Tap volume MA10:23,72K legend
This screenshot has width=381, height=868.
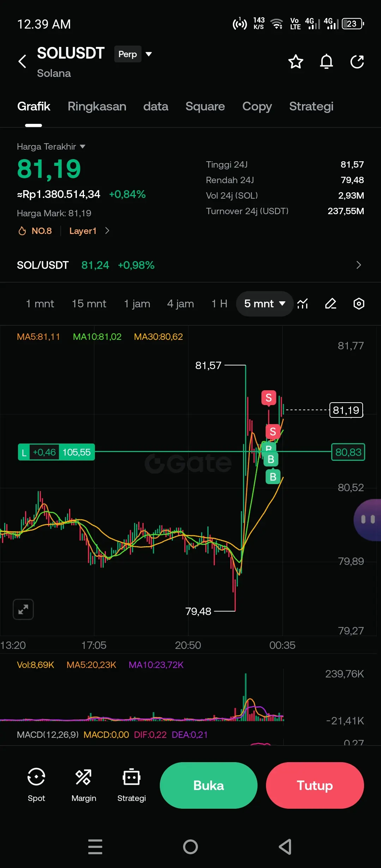pyautogui.click(x=156, y=665)
